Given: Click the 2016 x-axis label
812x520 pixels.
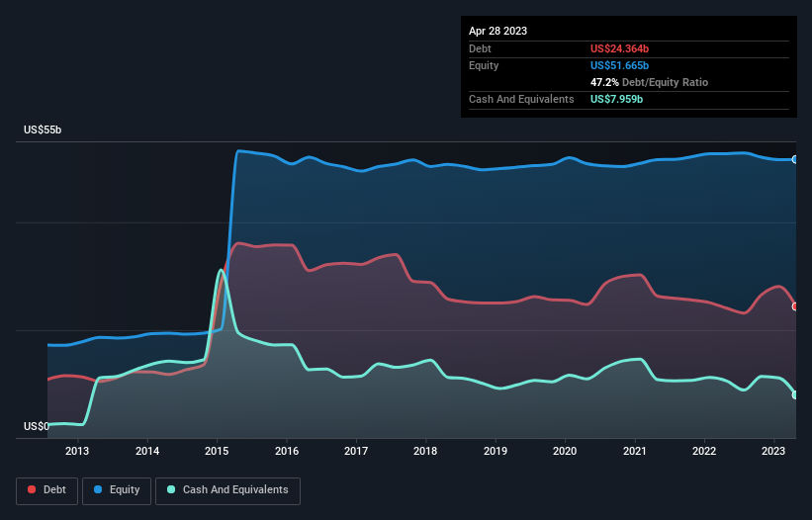Looking at the screenshot, I should point(287,451).
